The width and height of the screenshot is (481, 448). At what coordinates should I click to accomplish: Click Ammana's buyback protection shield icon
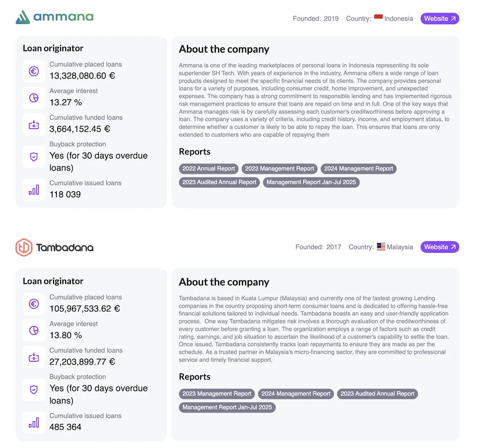click(34, 157)
